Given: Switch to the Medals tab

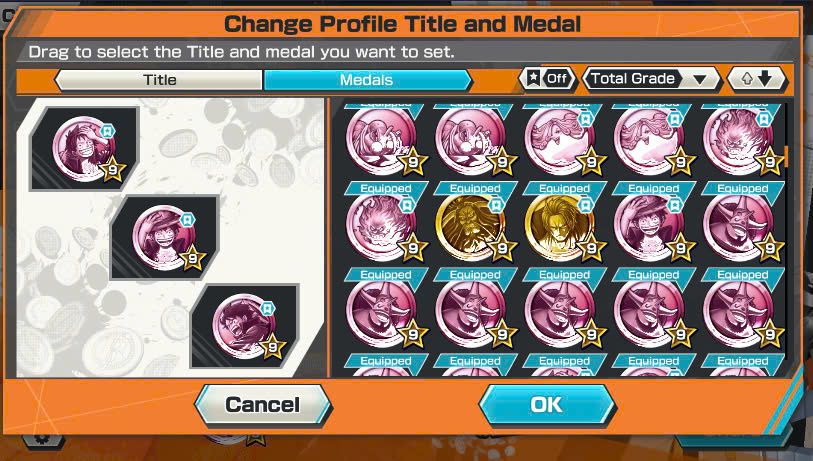Looking at the screenshot, I should pyautogui.click(x=367, y=80).
